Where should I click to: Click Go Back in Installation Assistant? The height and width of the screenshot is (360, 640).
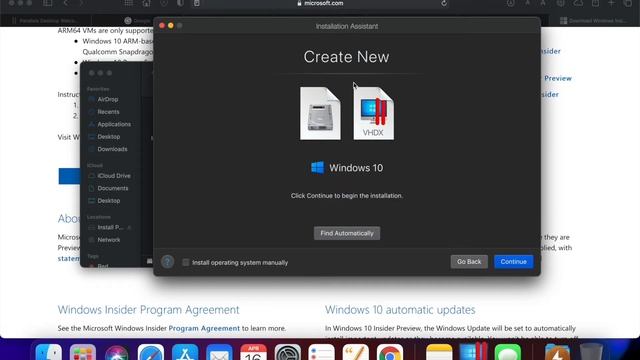[469, 262]
